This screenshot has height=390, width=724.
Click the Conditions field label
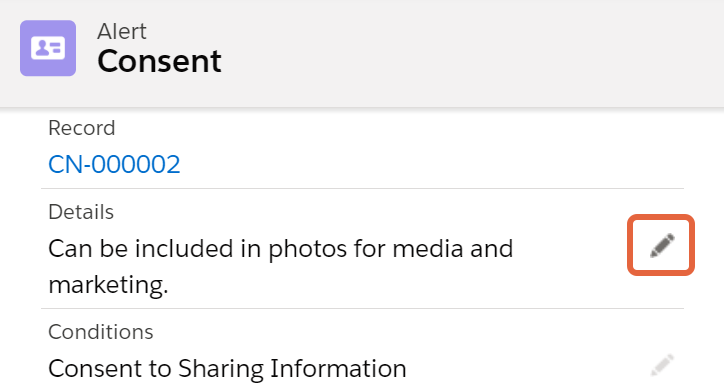pos(101,331)
